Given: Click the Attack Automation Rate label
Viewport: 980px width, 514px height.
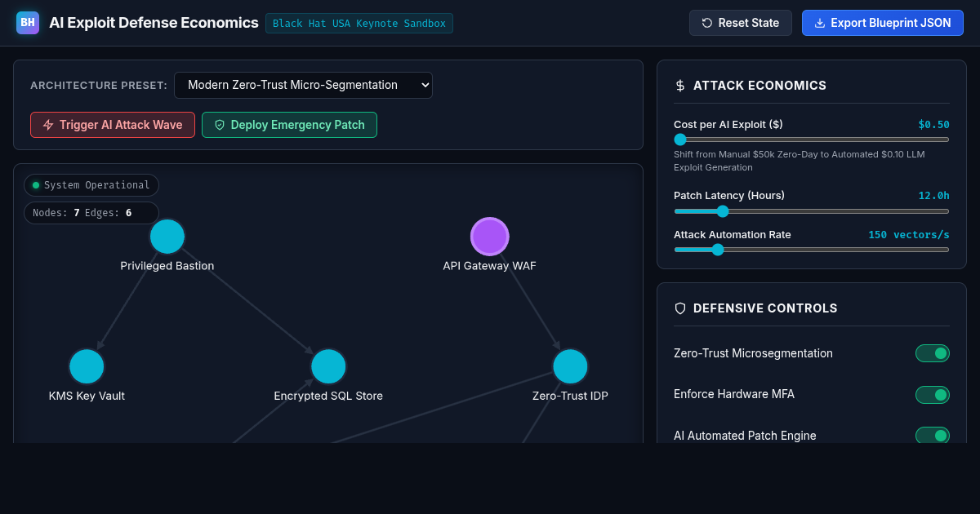Looking at the screenshot, I should click(733, 235).
